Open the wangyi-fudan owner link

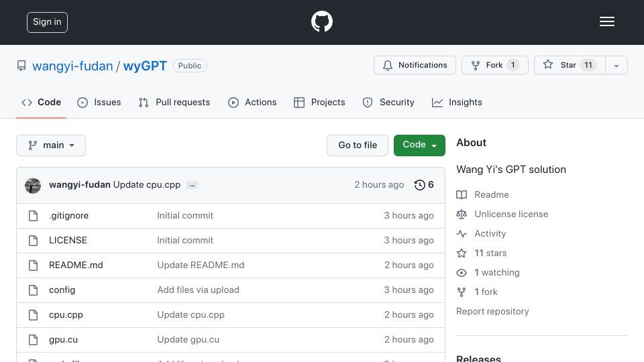click(72, 66)
